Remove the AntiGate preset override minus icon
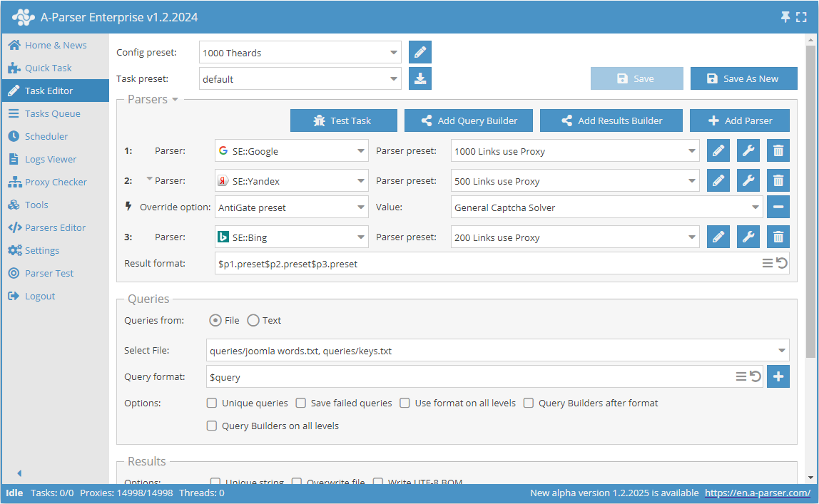The width and height of the screenshot is (819, 504). tap(778, 207)
